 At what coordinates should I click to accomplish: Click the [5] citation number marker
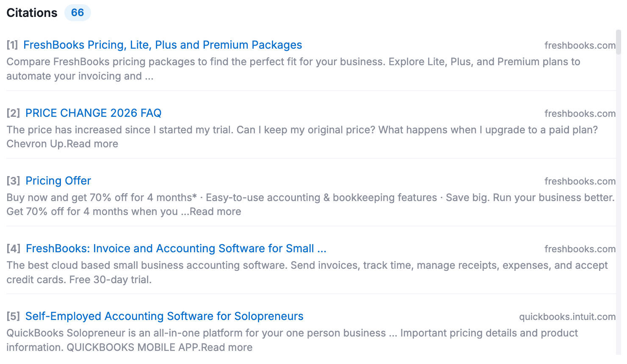point(13,316)
